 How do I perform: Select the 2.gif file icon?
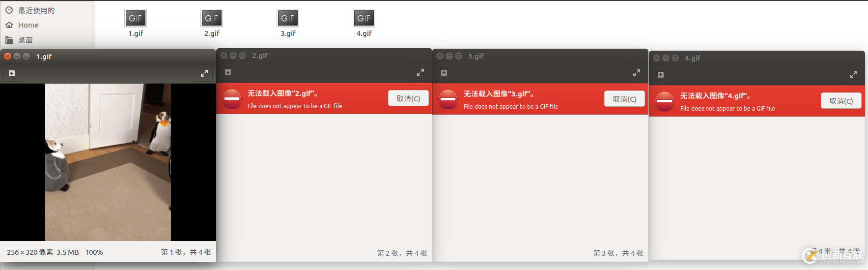click(x=212, y=18)
